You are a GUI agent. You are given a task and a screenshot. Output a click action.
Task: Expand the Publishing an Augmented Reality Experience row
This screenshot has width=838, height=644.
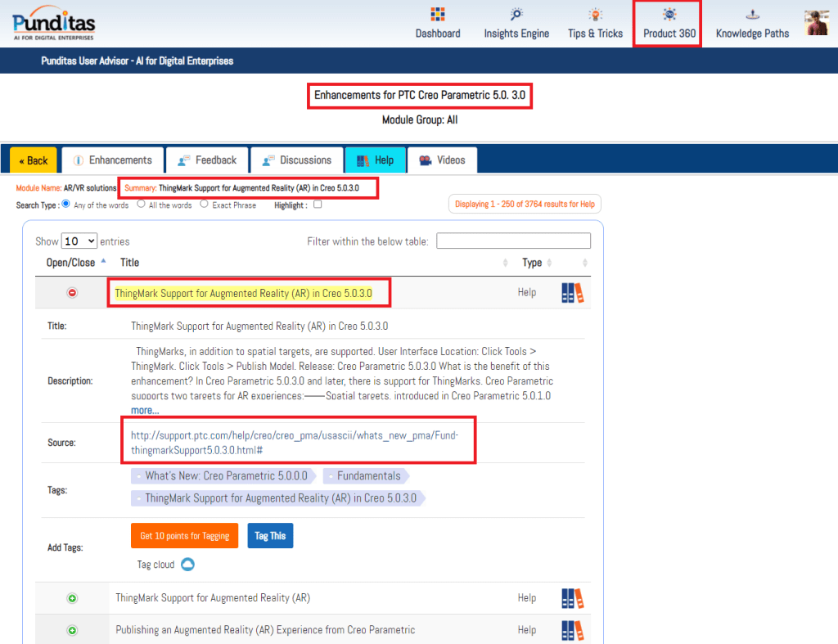(x=72, y=630)
